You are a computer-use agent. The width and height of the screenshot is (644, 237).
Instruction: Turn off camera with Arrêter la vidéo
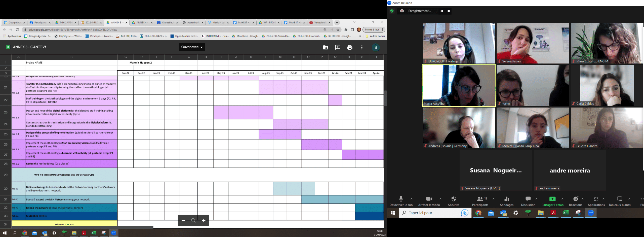click(x=429, y=201)
